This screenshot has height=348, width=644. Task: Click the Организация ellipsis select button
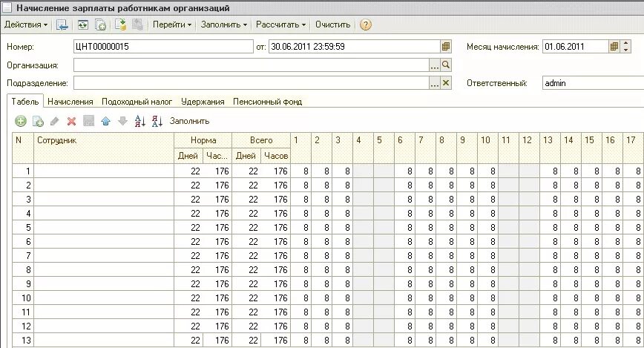point(435,65)
